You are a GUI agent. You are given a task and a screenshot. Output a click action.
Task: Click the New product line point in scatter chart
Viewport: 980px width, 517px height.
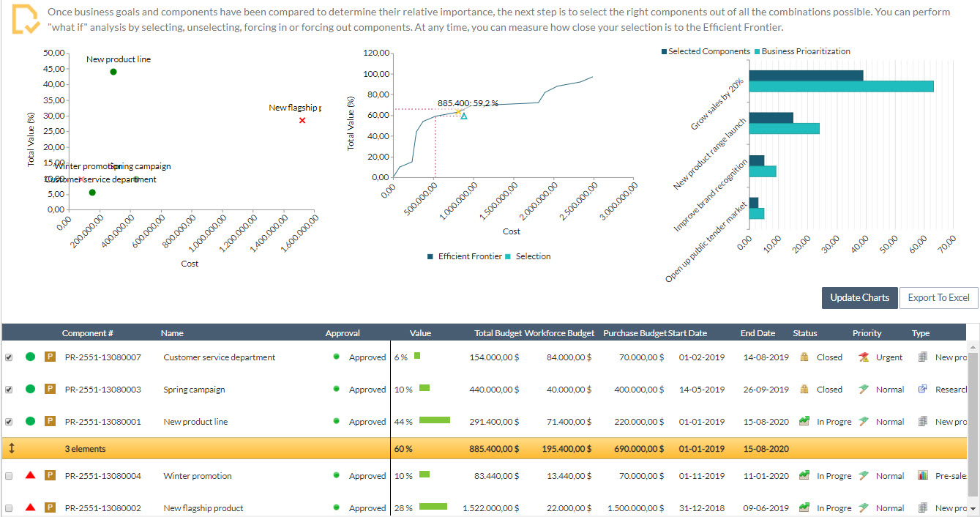click(113, 72)
